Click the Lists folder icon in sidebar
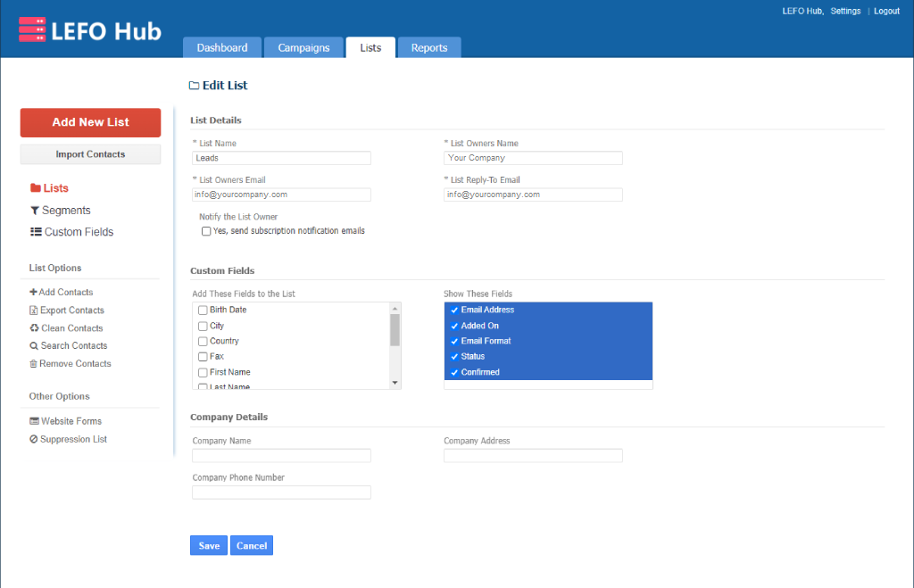Screen dimensions: 914x588 click(x=36, y=188)
